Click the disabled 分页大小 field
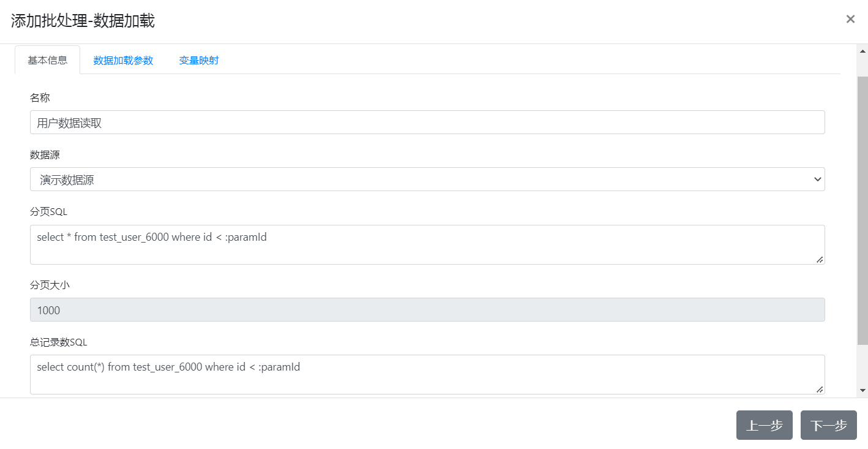868x449 pixels. (427, 310)
